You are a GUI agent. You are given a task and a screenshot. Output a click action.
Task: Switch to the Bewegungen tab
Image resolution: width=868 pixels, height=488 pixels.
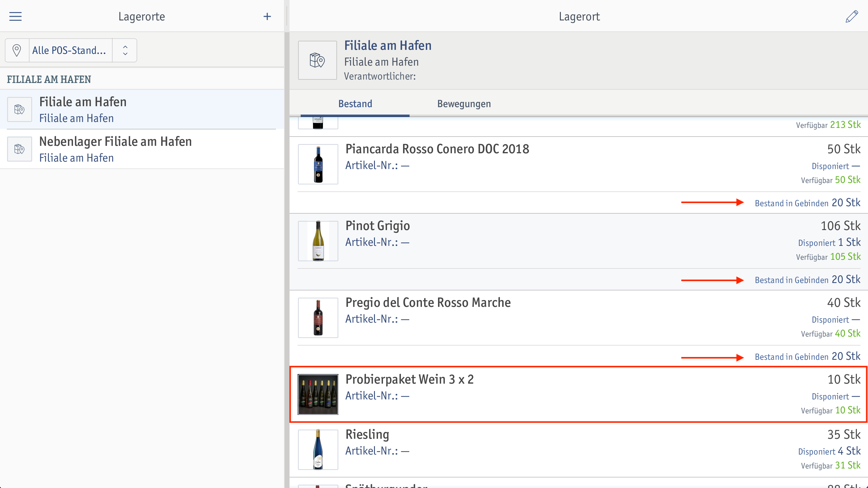tap(464, 104)
